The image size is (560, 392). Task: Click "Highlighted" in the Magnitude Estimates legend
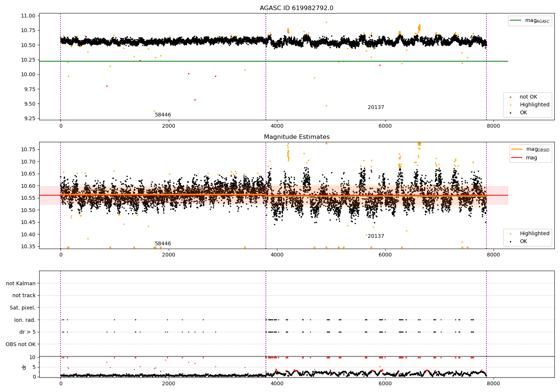(535, 234)
